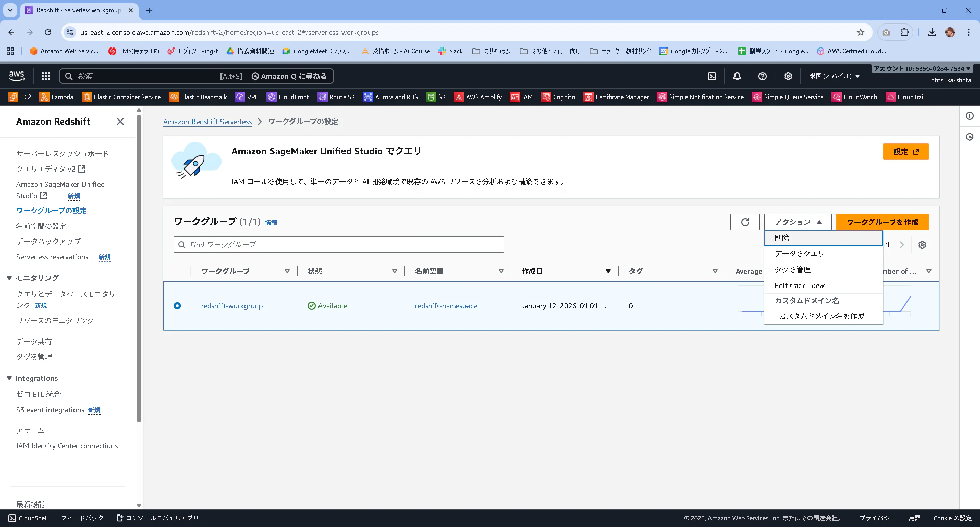Viewport: 980px width, 527px height.
Task: Choose タグを管理 from actions menu
Action: [x=823, y=270]
